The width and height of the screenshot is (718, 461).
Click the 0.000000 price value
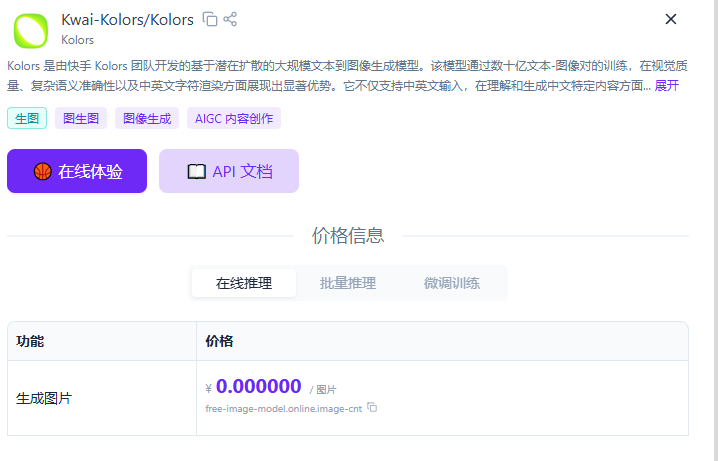tap(258, 386)
